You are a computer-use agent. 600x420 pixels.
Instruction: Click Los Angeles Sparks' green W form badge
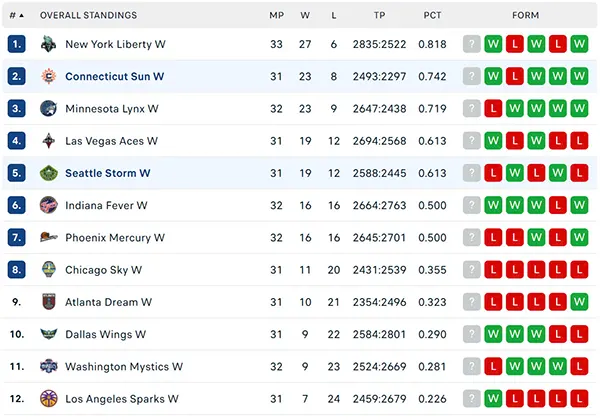click(493, 399)
